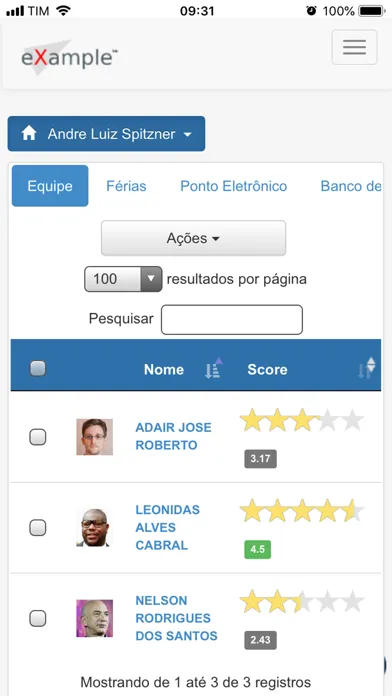The image size is (392, 696).
Task: Open ADAIR JOSE ROBERTO profile link
Action: click(174, 436)
